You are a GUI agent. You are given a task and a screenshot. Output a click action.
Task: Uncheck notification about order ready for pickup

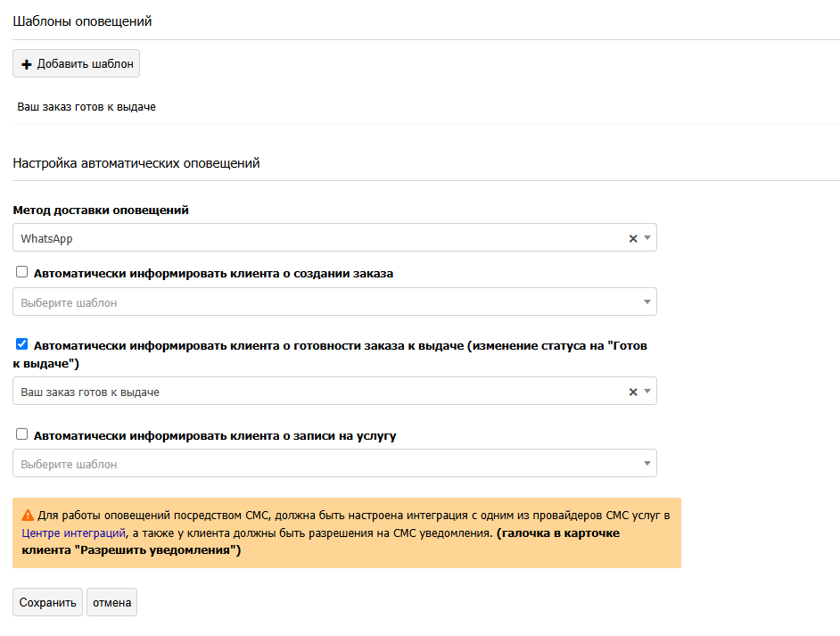point(22,344)
